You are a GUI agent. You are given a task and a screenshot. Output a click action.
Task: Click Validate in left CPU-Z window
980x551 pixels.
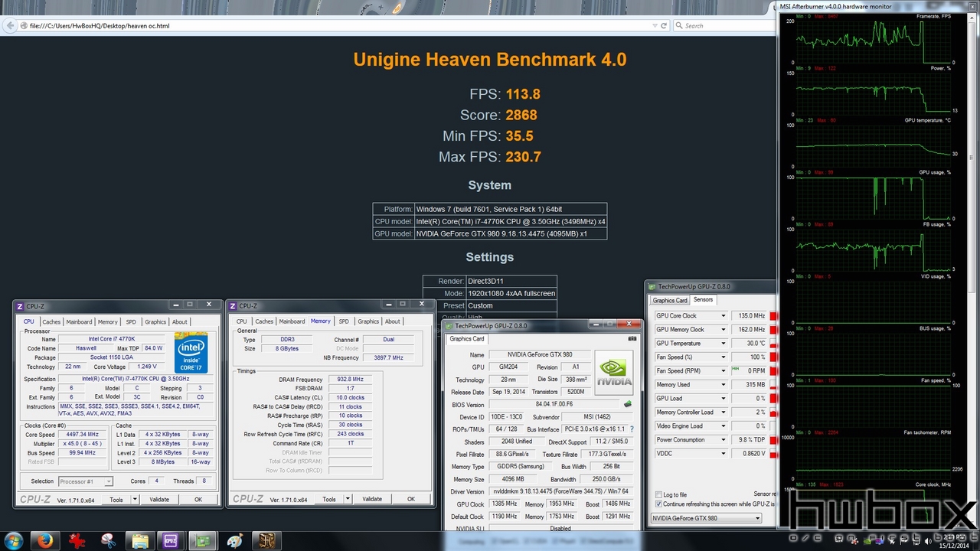tap(159, 499)
